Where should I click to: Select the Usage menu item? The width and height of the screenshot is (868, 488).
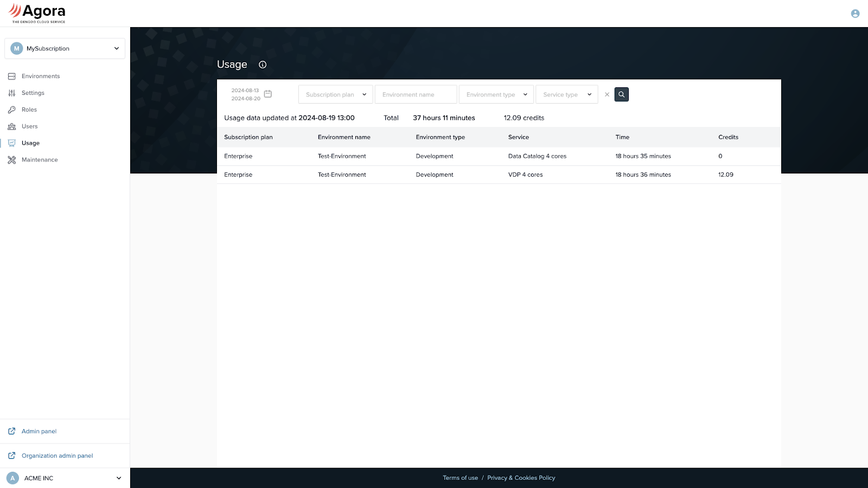point(30,143)
